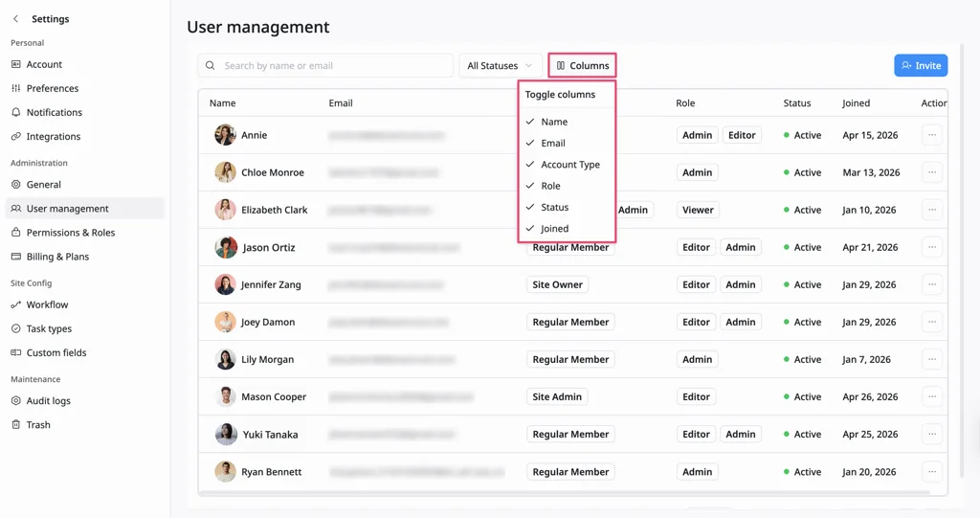This screenshot has height=518, width=980.
Task: Toggle the Joined column visibility
Action: (567, 228)
